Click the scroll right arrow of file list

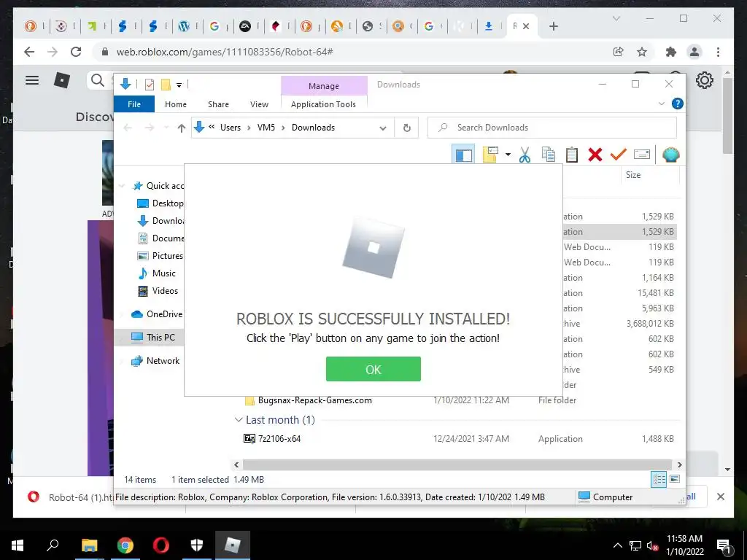(x=679, y=464)
